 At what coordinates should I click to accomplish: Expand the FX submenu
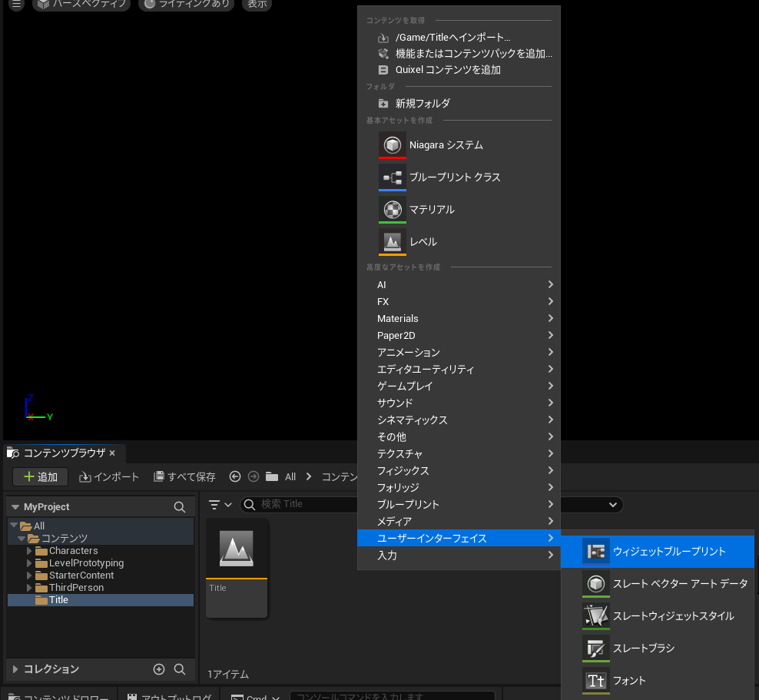click(459, 301)
